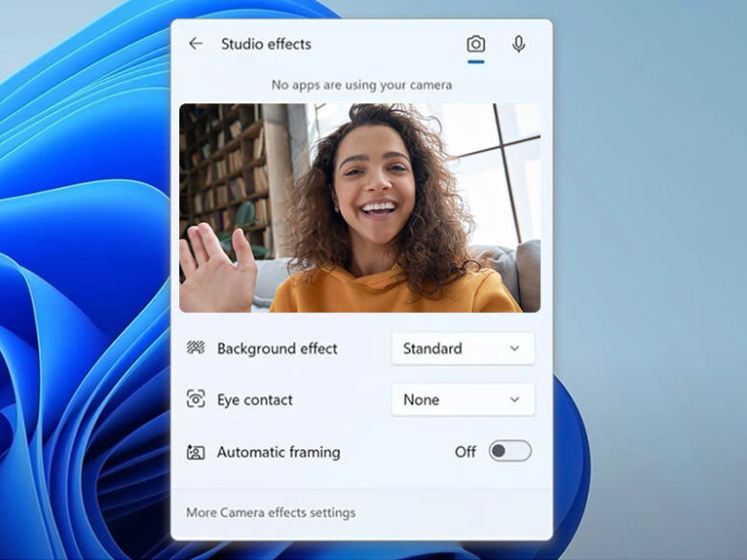747x560 pixels.
Task: Switch to the microphone effects tab
Action: tap(518, 44)
